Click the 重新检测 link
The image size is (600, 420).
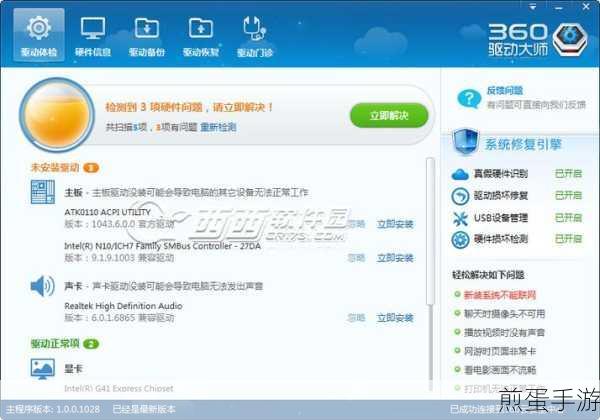click(x=218, y=127)
